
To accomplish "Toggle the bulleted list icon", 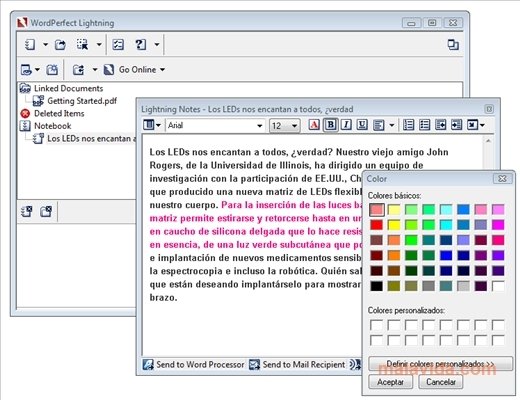I will click(424, 125).
